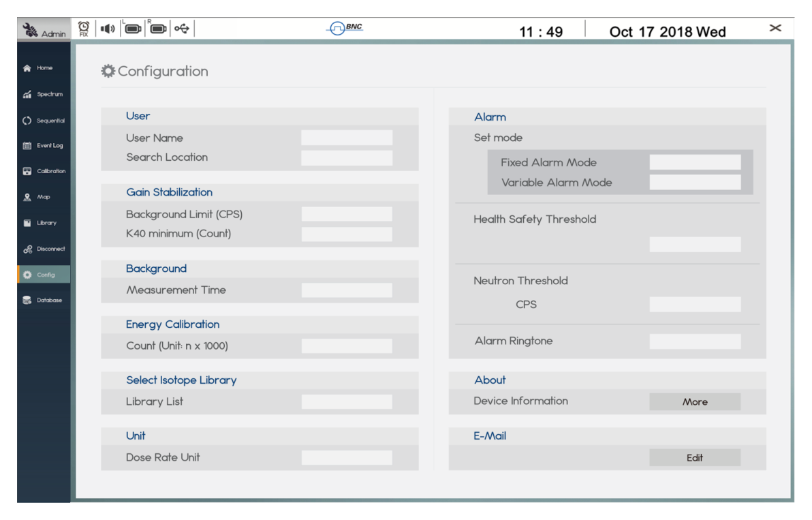
Task: Click the Measurement Time field
Action: coord(347,290)
